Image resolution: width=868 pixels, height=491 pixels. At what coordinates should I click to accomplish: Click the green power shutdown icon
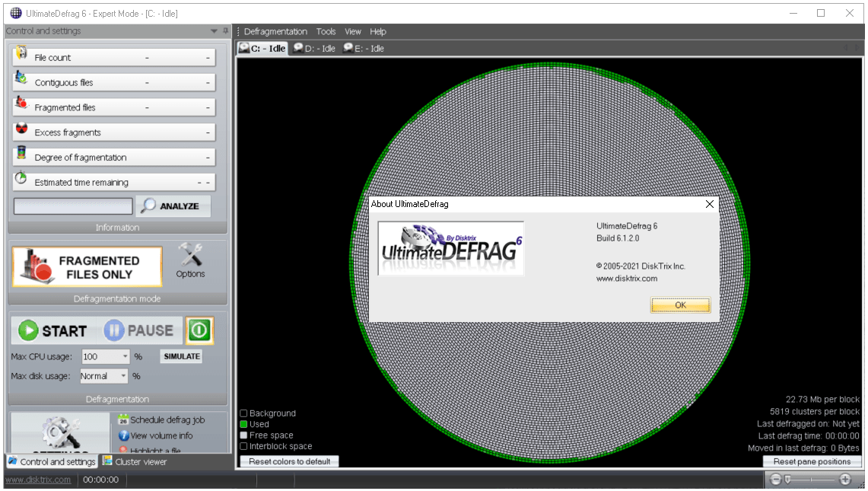coord(199,331)
